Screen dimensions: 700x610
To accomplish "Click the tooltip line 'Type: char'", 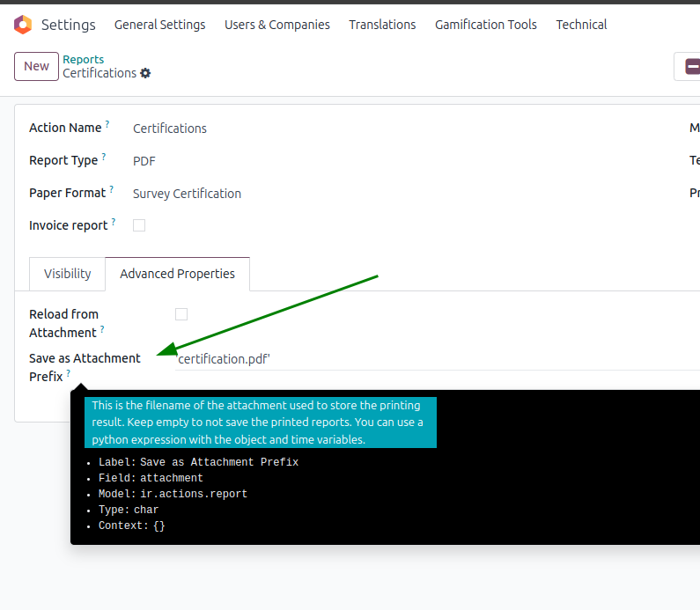I will 129,510.
